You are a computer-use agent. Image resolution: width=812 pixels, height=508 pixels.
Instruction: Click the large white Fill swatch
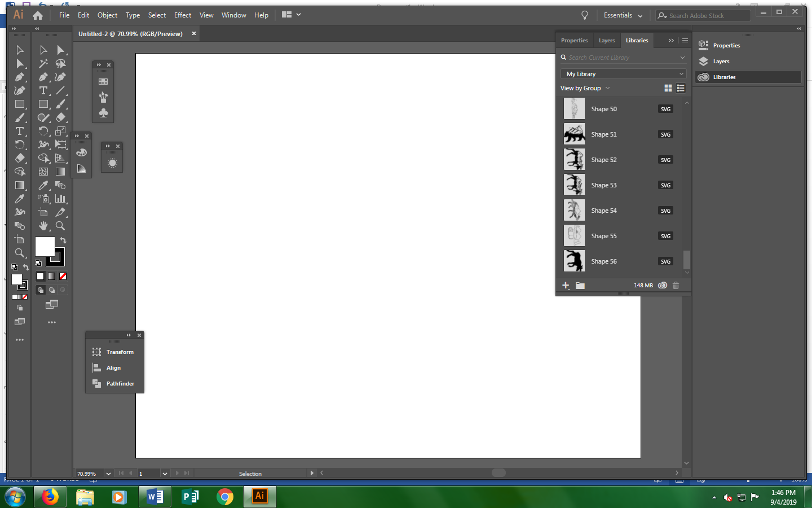click(x=45, y=247)
